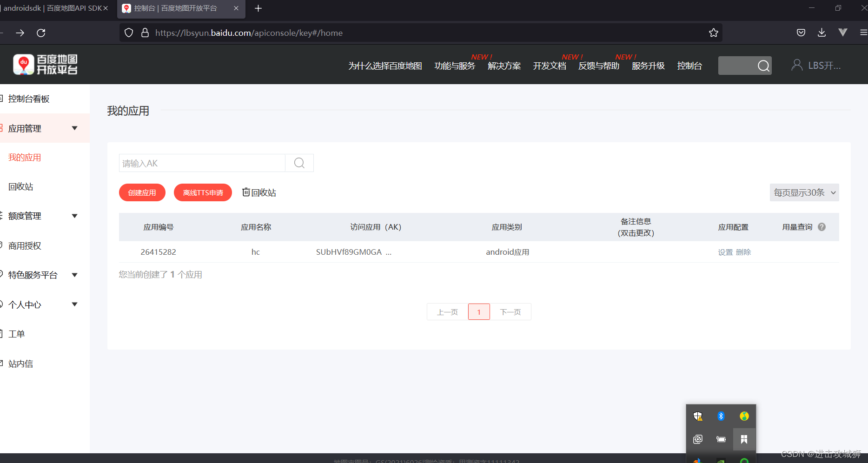The height and width of the screenshot is (463, 868).
Task: Select 商用授权 in sidebar
Action: click(x=25, y=245)
